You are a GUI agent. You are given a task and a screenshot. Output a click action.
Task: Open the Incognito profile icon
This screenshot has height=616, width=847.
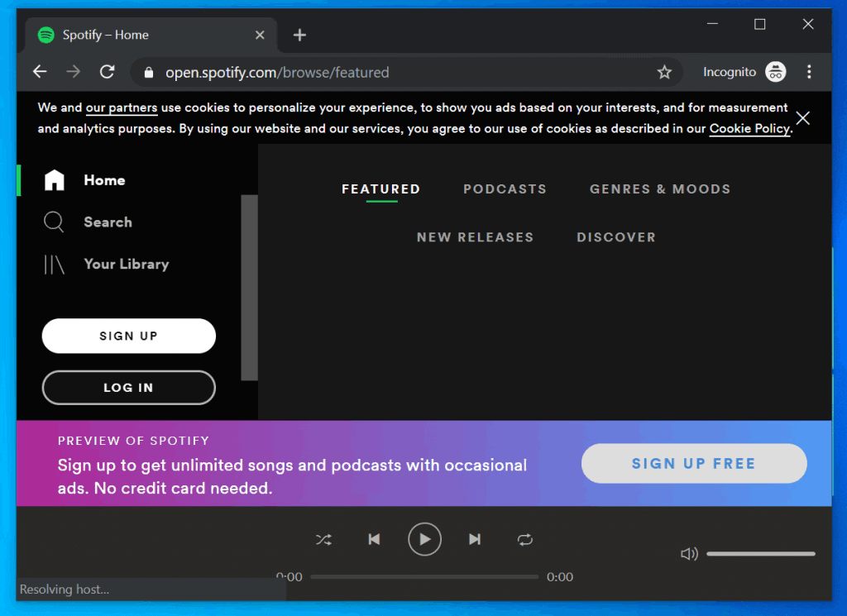[x=776, y=72]
